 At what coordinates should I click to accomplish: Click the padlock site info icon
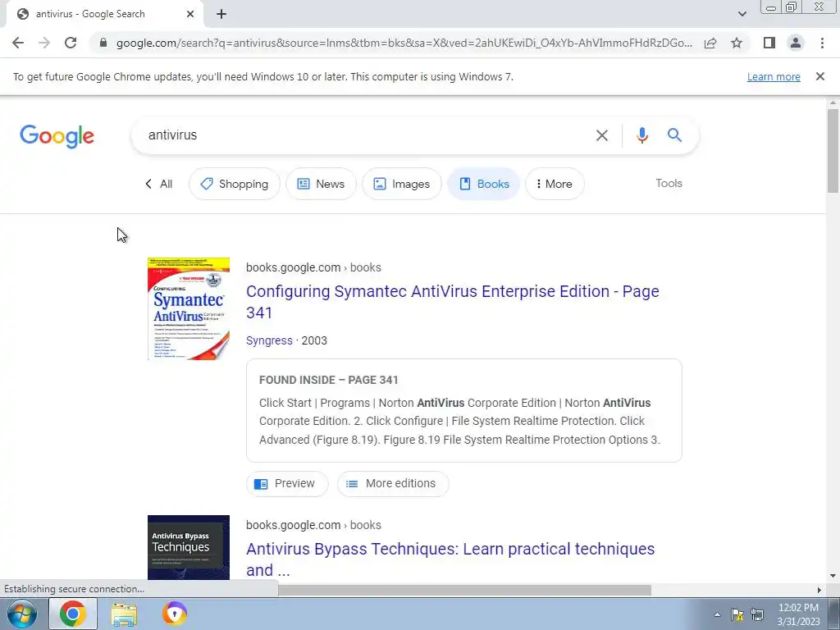(x=103, y=43)
